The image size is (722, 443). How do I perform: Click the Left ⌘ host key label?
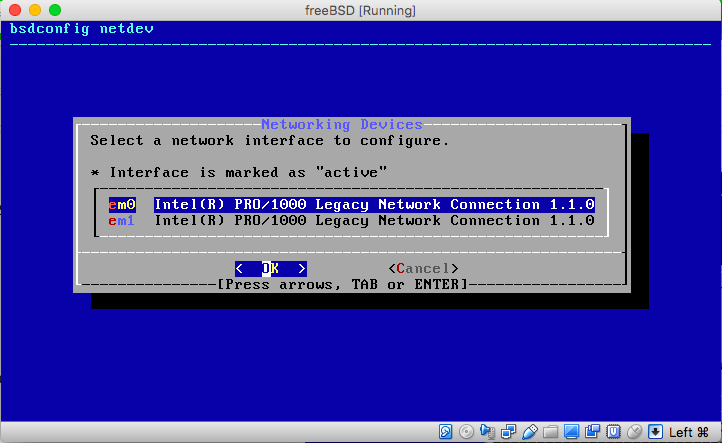pos(689,432)
